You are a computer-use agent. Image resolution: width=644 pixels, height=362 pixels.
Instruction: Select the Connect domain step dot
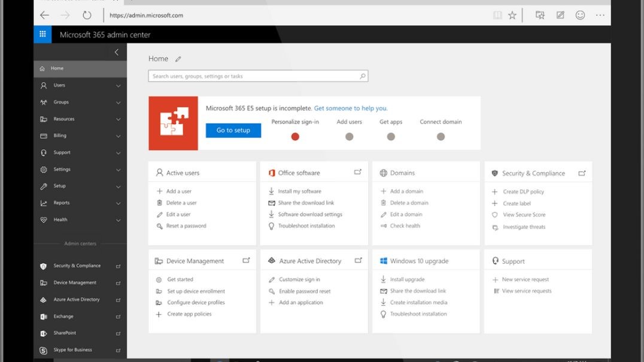(441, 137)
